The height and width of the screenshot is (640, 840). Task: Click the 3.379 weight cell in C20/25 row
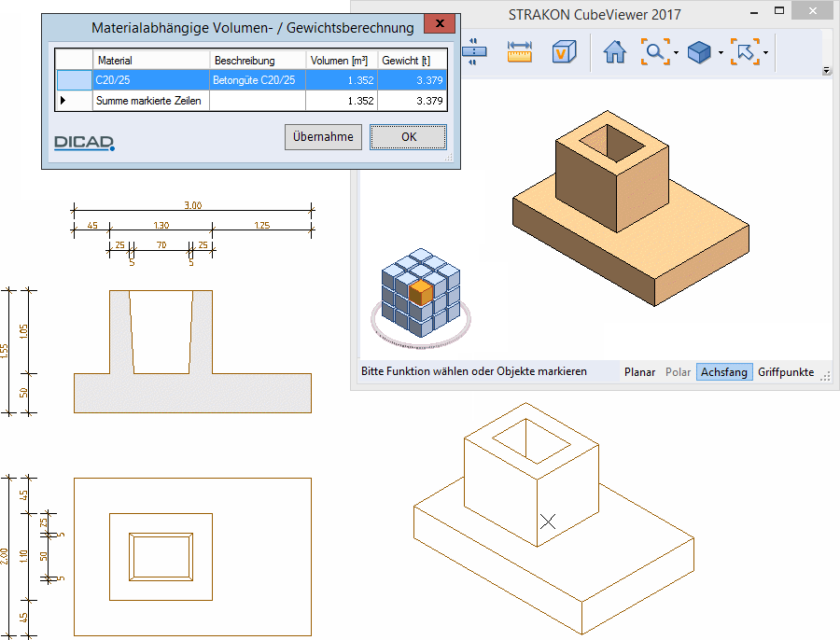pyautogui.click(x=412, y=80)
